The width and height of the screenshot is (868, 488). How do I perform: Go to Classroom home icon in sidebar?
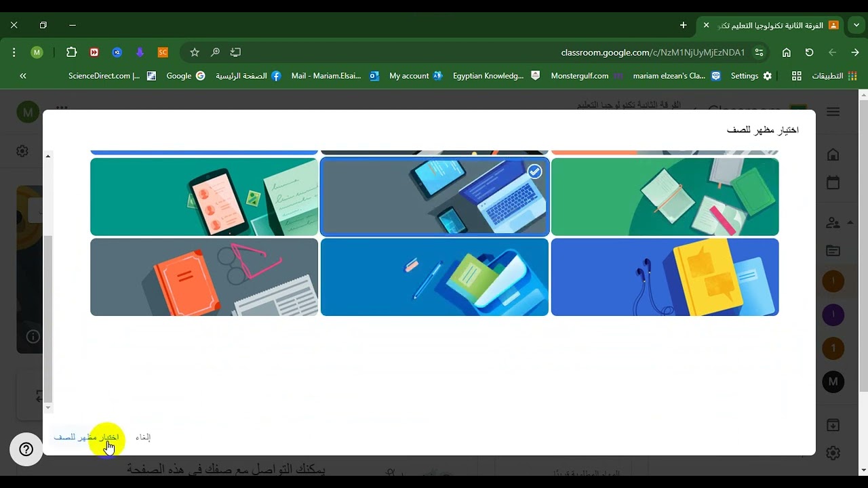(x=833, y=155)
